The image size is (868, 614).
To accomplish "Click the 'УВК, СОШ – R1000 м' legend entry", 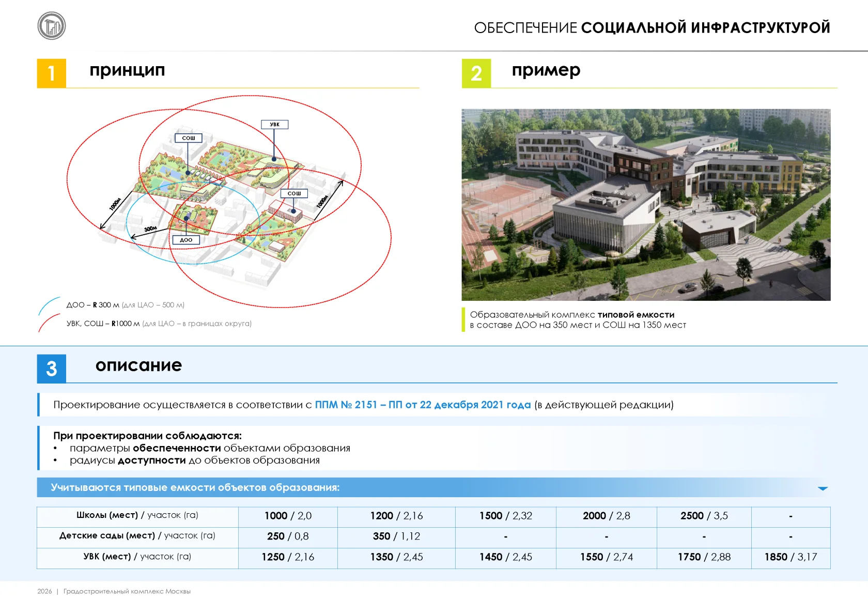I will 159,324.
